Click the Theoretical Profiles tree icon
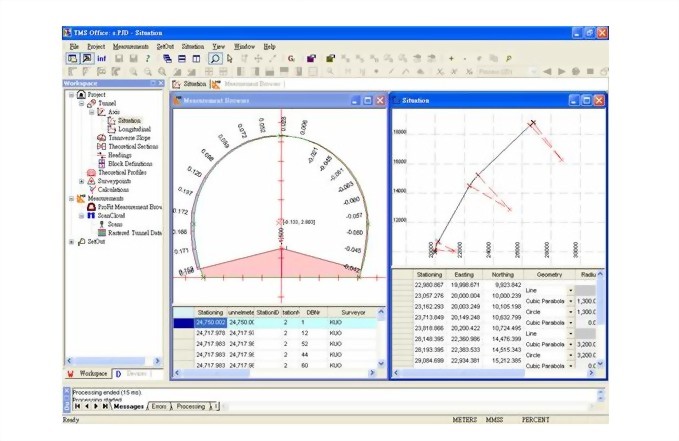 tap(91, 172)
